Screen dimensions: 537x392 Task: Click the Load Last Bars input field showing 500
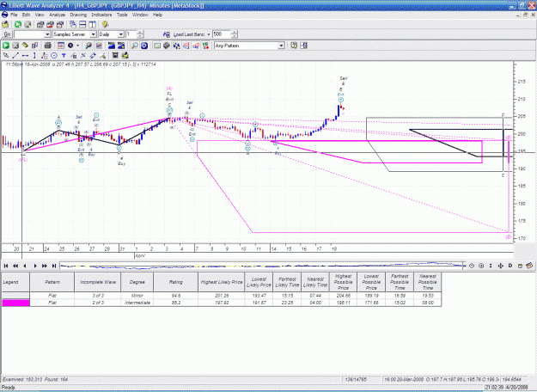pos(222,34)
